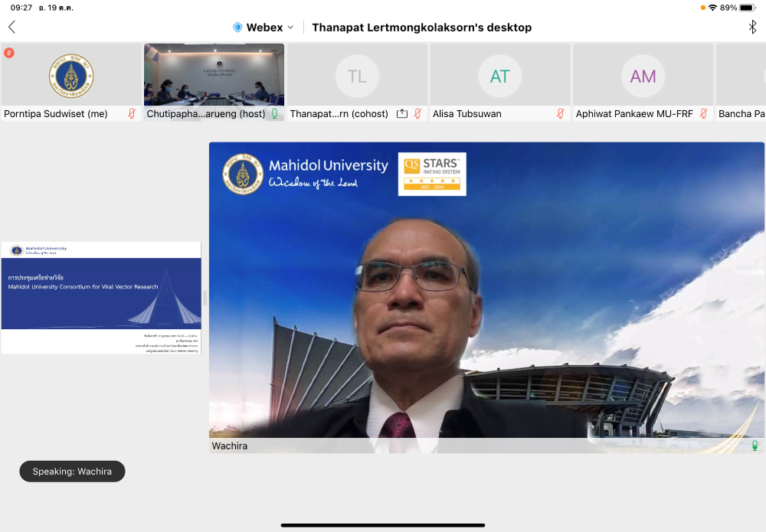This screenshot has width=766, height=532.
Task: Open the shared Mahidol Consortium slide thumbnail
Action: (x=101, y=298)
